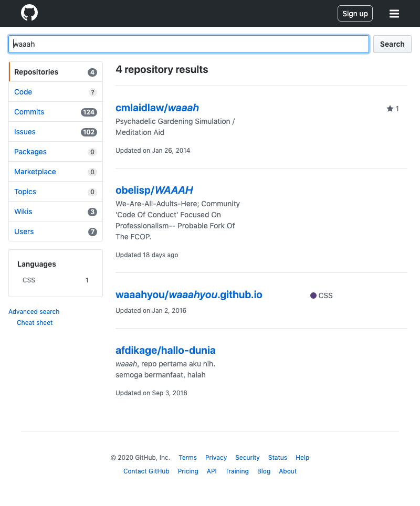Click the Search button

pyautogui.click(x=392, y=44)
